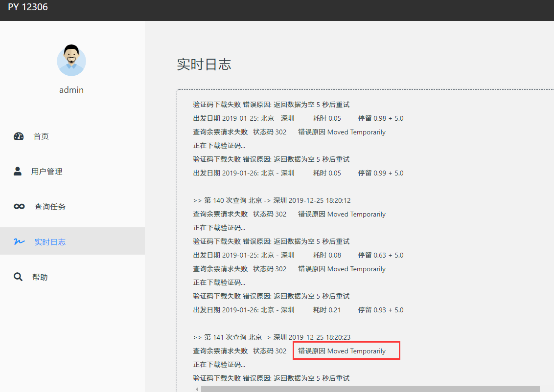Click the line '>> 第 140 次查询 北京 -> 深圳'
This screenshot has height=392, width=554.
click(x=272, y=200)
